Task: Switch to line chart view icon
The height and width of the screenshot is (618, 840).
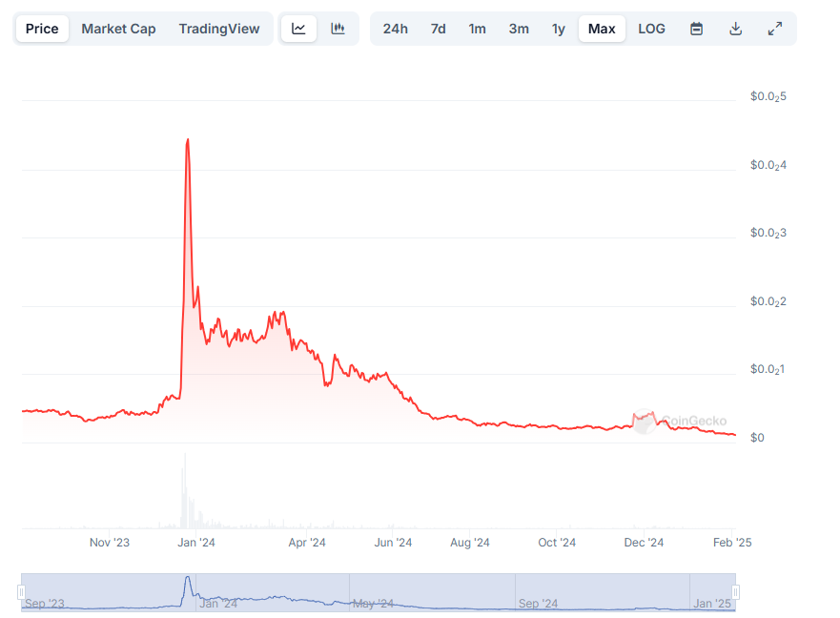Action: (x=298, y=29)
